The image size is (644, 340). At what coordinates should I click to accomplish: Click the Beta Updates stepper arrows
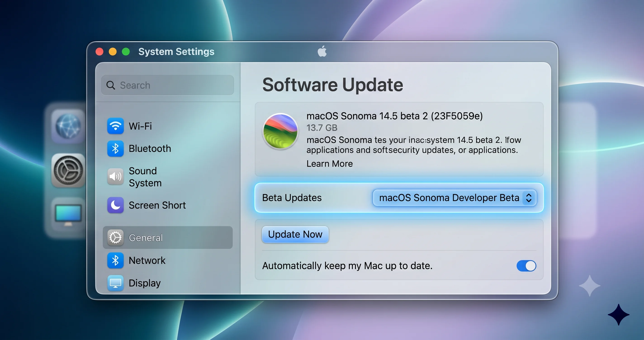[528, 198]
